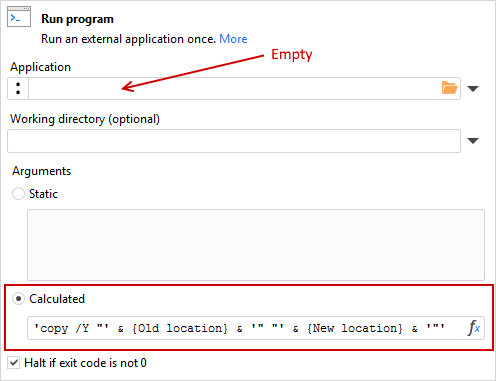496x381 pixels.
Task: Select the Static arguments radio button
Action: [18, 194]
